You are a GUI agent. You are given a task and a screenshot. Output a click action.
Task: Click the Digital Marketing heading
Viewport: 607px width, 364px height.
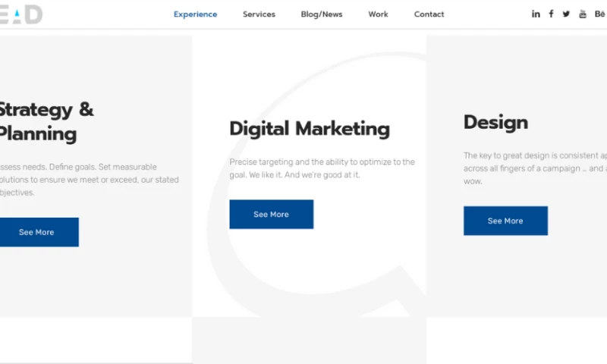click(310, 129)
